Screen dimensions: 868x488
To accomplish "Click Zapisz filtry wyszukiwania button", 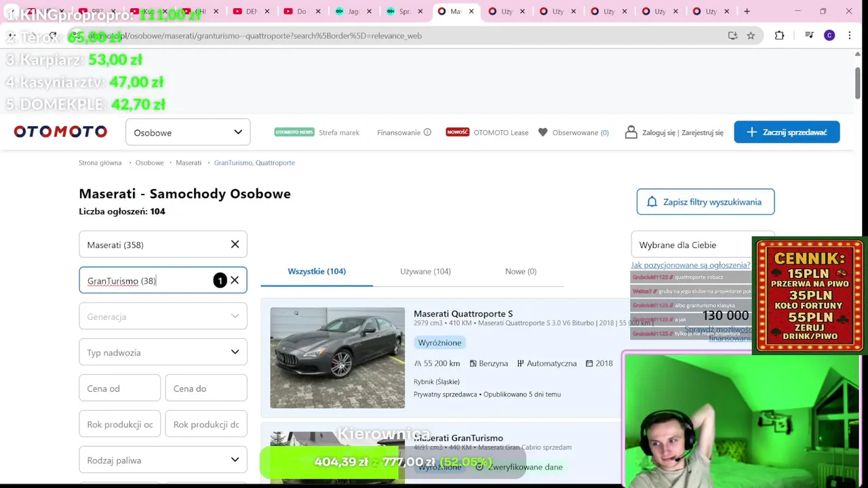I will pyautogui.click(x=705, y=201).
